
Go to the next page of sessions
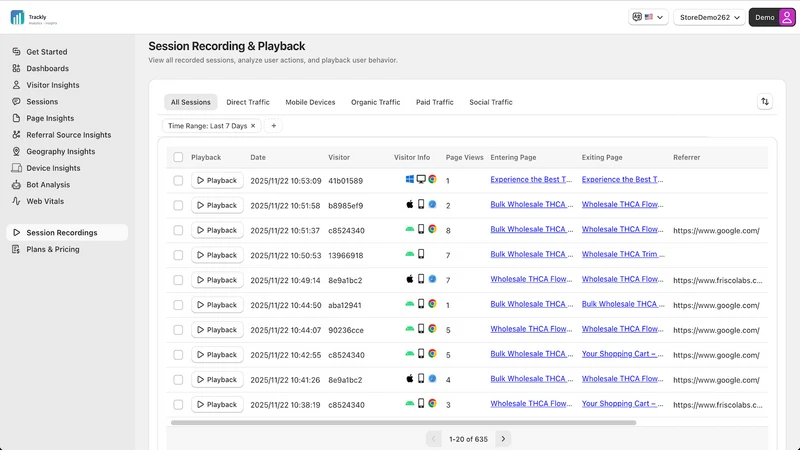(503, 439)
